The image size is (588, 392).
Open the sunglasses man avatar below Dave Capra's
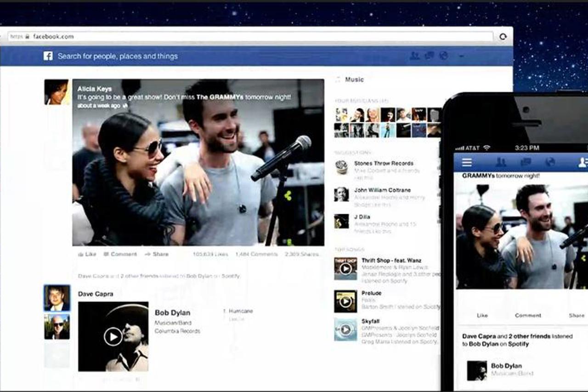57,326
